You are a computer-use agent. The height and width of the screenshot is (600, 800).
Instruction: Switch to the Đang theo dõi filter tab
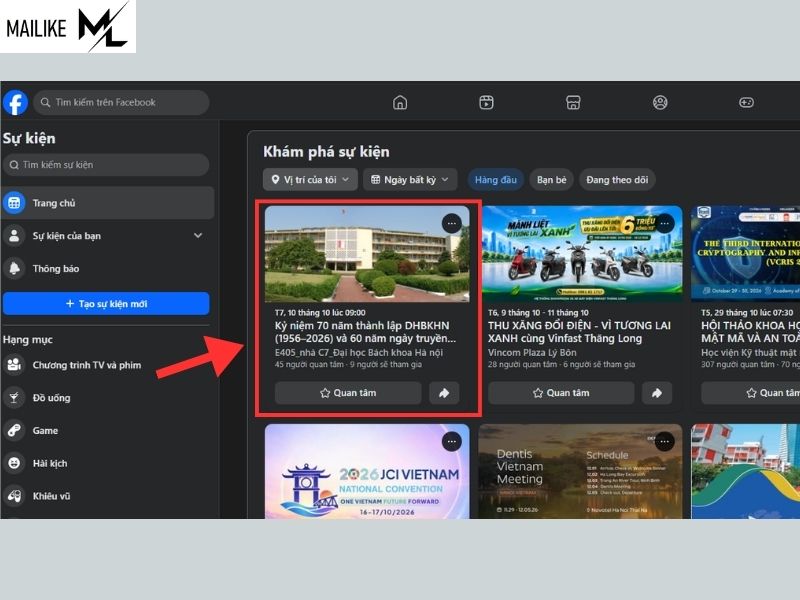617,180
